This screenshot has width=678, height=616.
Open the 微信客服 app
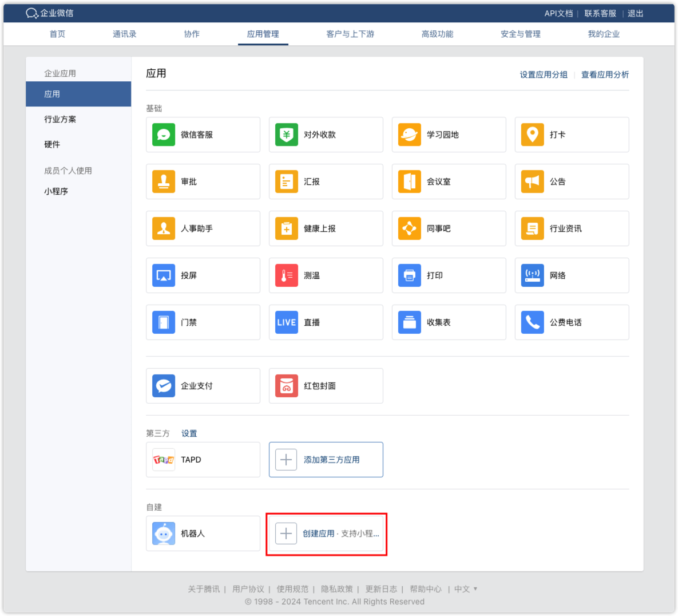coord(203,135)
